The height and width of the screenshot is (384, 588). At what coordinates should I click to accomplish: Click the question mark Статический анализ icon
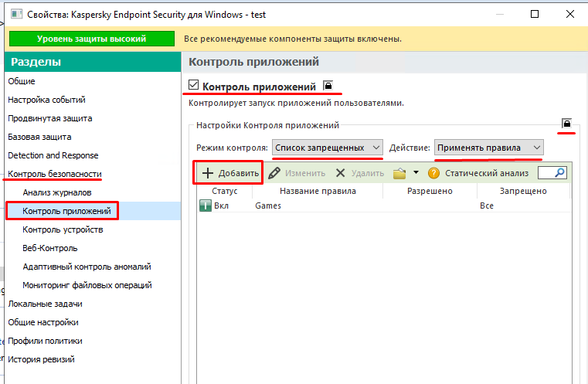[433, 173]
